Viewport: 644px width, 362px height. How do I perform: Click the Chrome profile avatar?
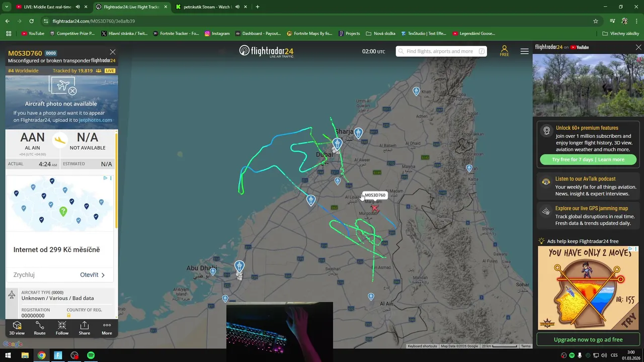[624, 21]
